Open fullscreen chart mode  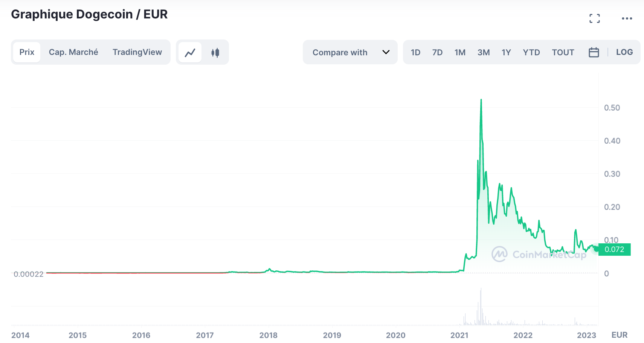point(595,18)
